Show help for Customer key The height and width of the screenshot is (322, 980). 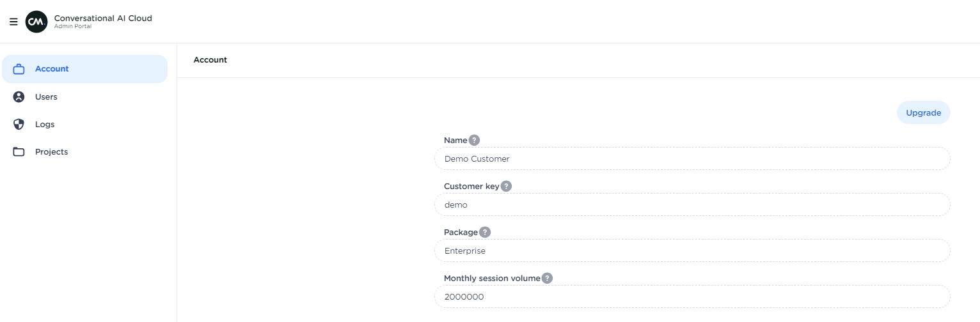[x=506, y=186]
